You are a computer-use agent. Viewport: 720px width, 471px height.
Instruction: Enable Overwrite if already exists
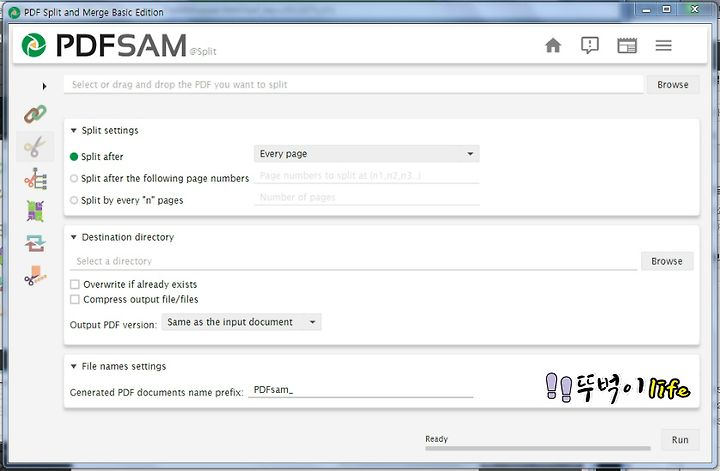[x=75, y=285]
